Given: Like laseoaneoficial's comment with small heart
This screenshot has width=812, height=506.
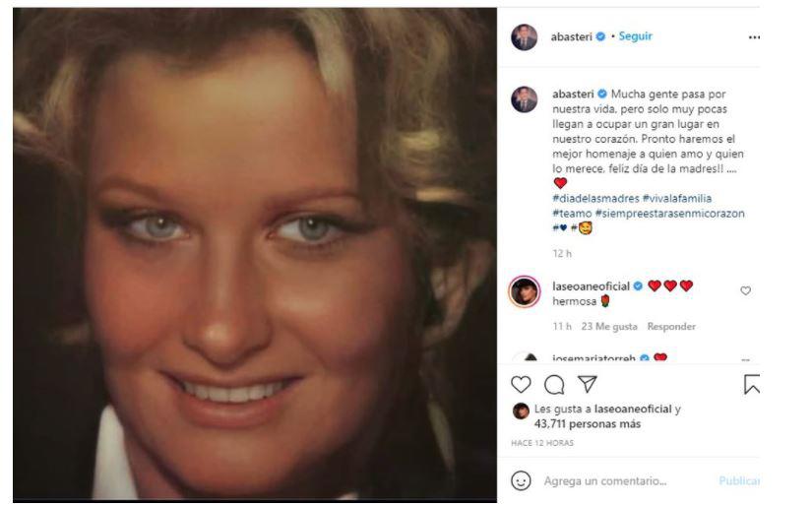Looking at the screenshot, I should (745, 291).
